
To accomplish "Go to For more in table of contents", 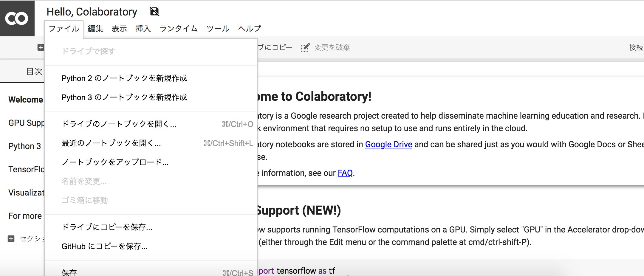I will tap(25, 216).
